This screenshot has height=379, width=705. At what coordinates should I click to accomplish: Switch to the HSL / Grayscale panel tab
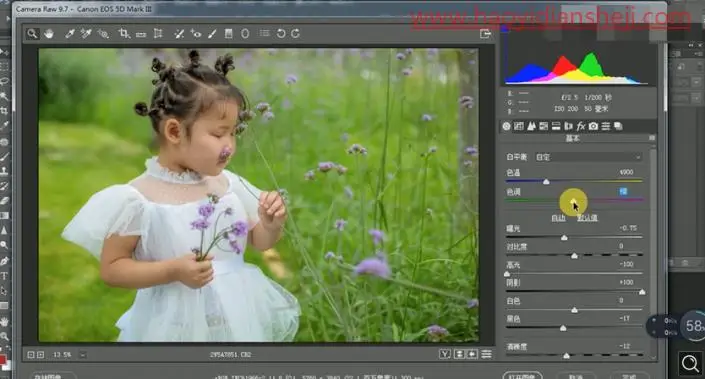[544, 126]
